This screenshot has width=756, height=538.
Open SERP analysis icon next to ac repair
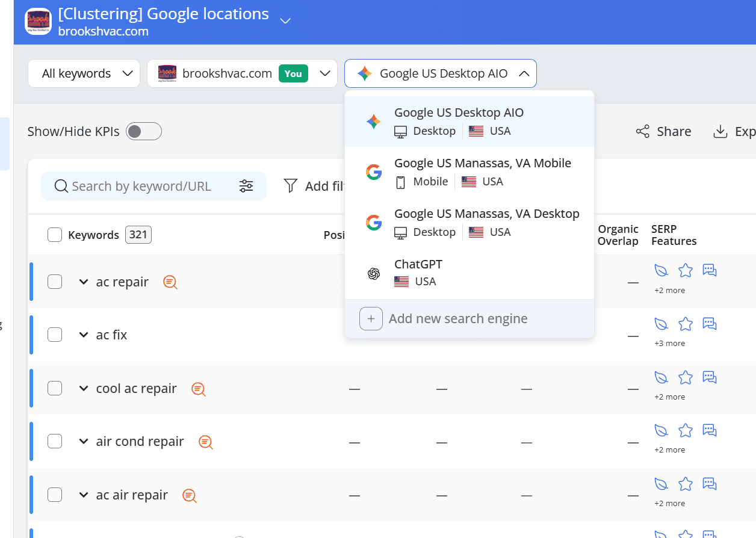coord(170,282)
